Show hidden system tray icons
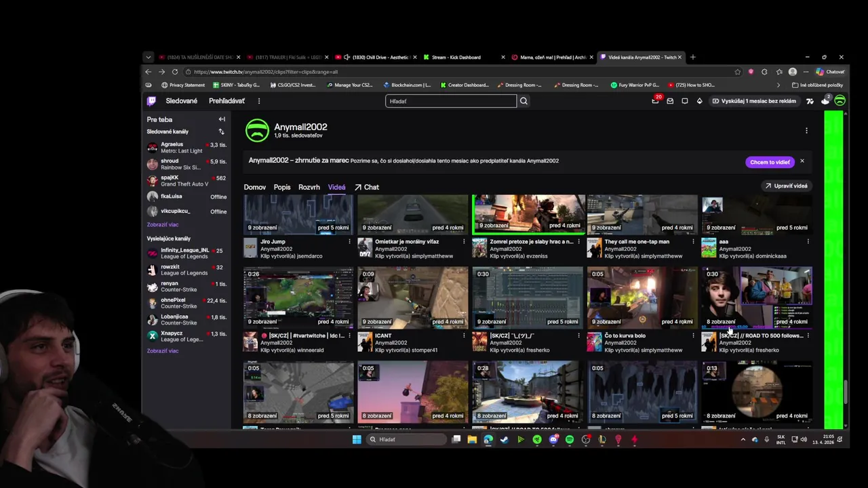This screenshot has height=488, width=868. coord(743,439)
